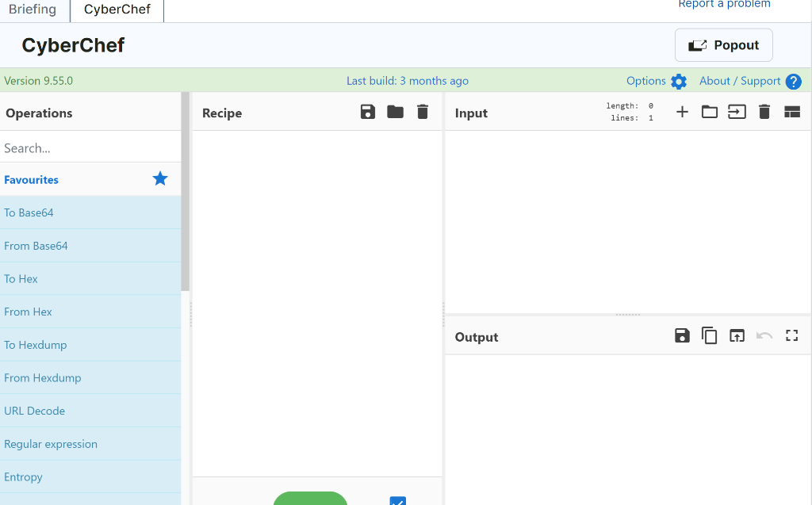
Task: Clear the recipe with trash icon
Action: (423, 112)
